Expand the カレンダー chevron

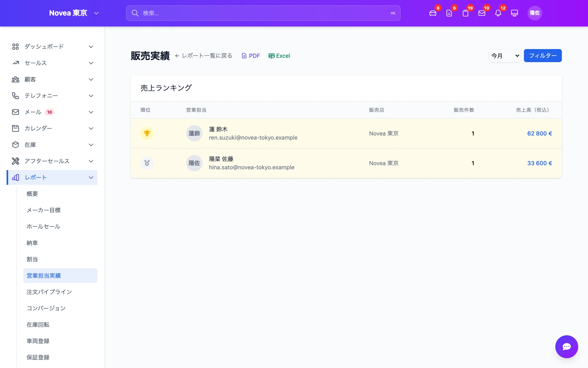pyautogui.click(x=91, y=128)
